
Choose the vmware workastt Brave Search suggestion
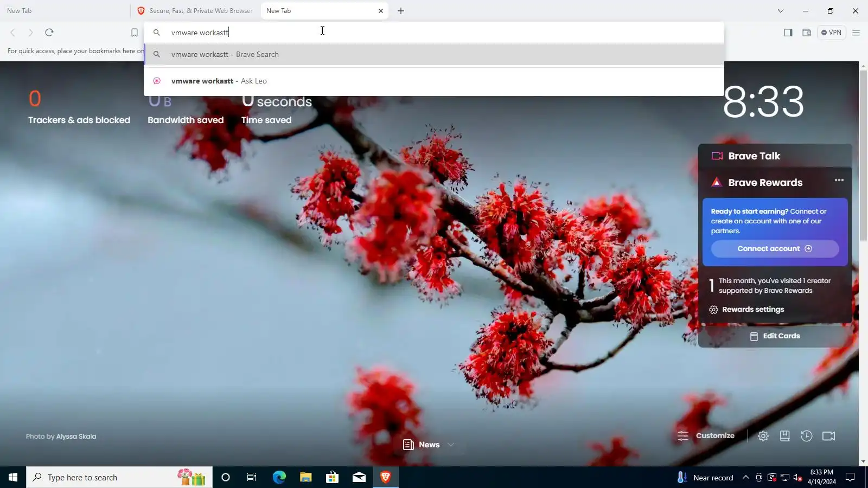(x=434, y=54)
